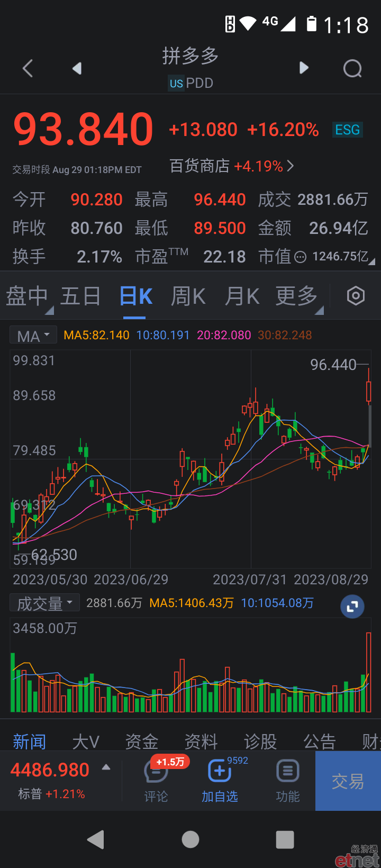Open the 成交量 volume indicator dropdown
Image resolution: width=381 pixels, height=868 pixels.
coord(44,603)
